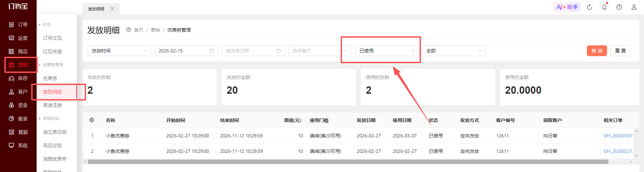Screen dimensions: 644x172
Task: Open the help question-mark icon in the top bar
Action: click(619, 7)
